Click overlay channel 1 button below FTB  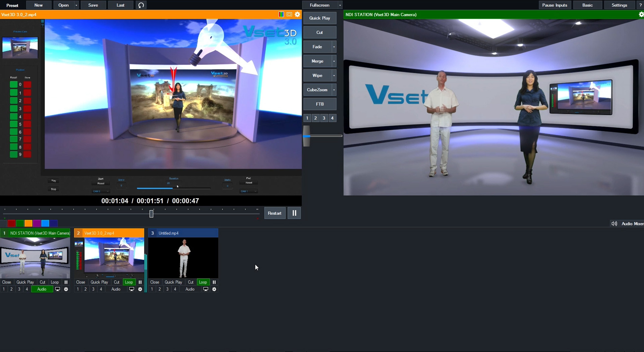pos(307,118)
